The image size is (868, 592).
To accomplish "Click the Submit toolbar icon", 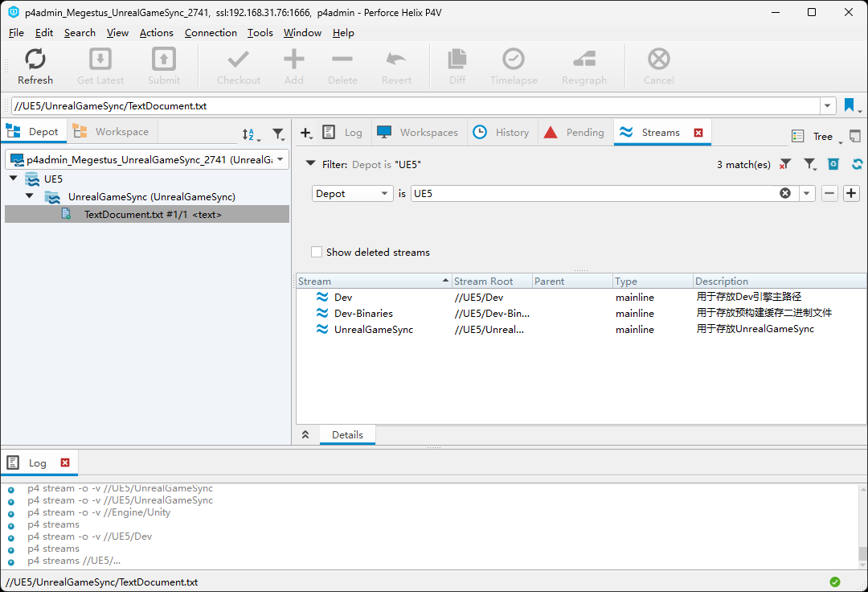I will (x=164, y=60).
